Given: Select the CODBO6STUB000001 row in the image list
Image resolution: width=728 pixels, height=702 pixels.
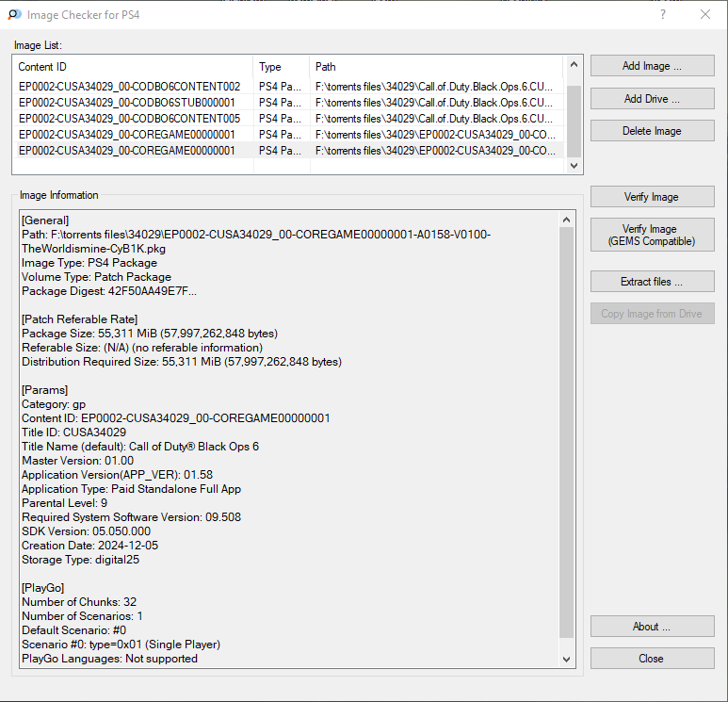Looking at the screenshot, I should point(288,103).
